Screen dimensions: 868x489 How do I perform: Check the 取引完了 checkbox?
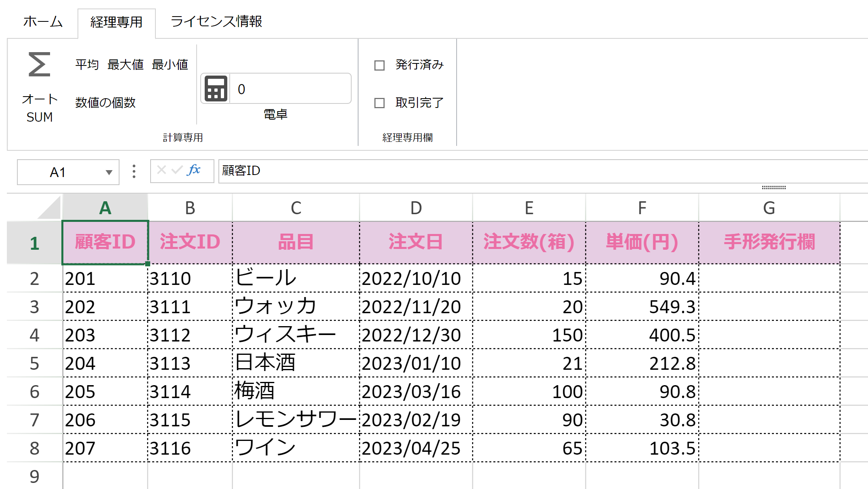[x=379, y=103]
